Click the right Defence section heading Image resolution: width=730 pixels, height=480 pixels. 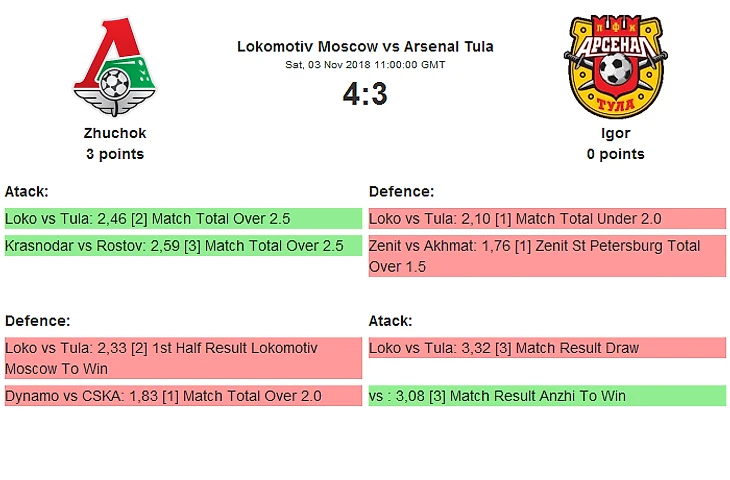[401, 191]
